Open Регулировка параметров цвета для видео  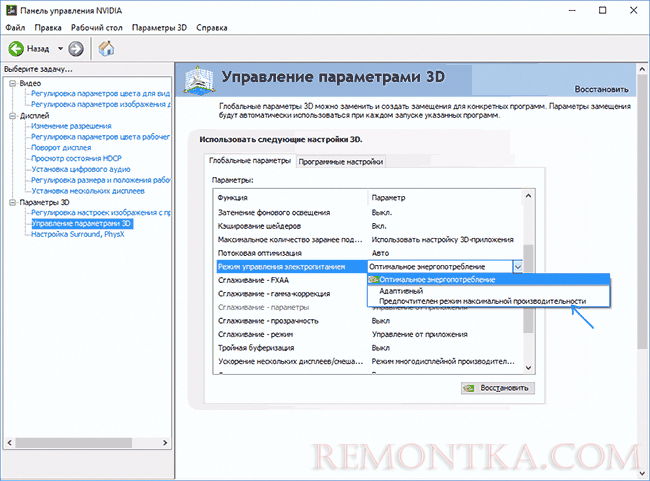(101, 94)
